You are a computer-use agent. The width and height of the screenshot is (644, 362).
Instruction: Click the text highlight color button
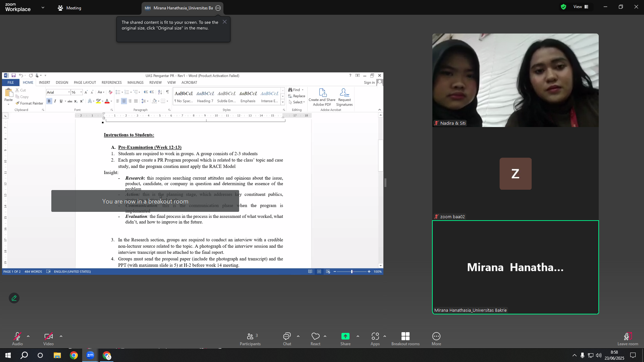coord(98,101)
